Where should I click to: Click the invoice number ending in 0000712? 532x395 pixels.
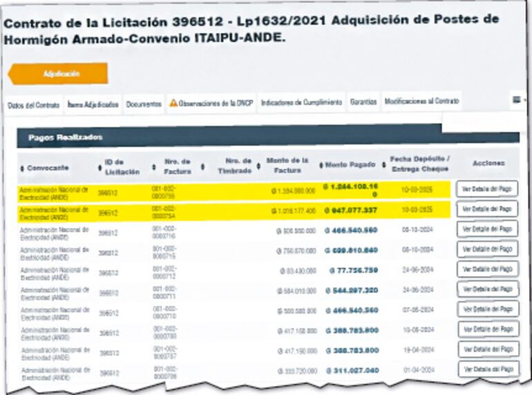pyautogui.click(x=164, y=272)
